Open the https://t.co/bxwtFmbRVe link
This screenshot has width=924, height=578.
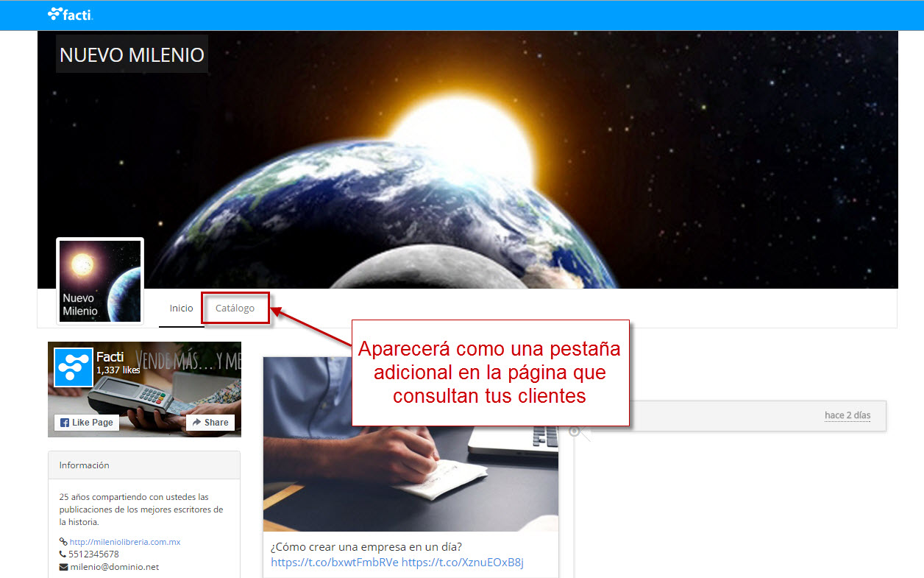pos(335,563)
